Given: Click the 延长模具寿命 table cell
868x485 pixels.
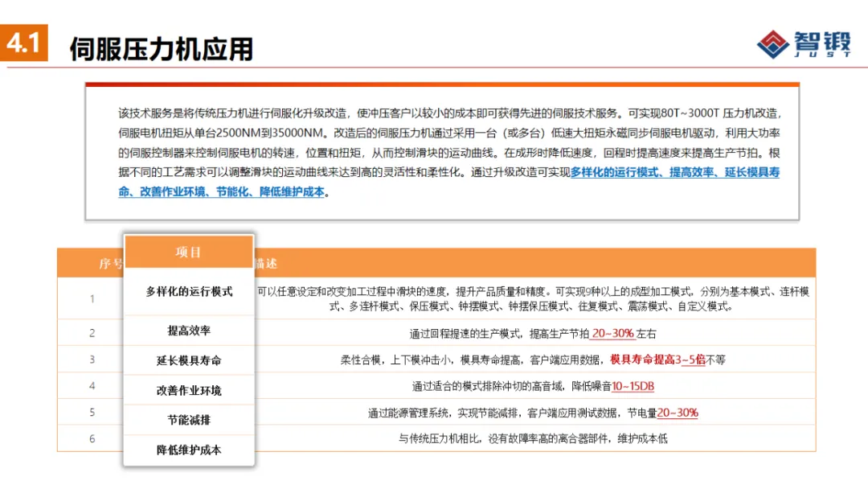Looking at the screenshot, I should [189, 360].
